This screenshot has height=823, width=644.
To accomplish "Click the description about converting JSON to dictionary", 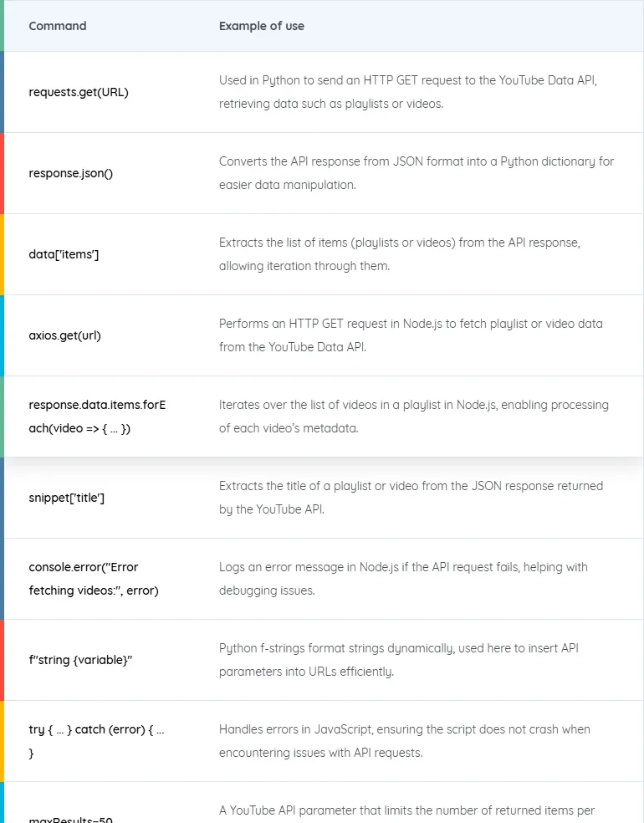I will (417, 173).
